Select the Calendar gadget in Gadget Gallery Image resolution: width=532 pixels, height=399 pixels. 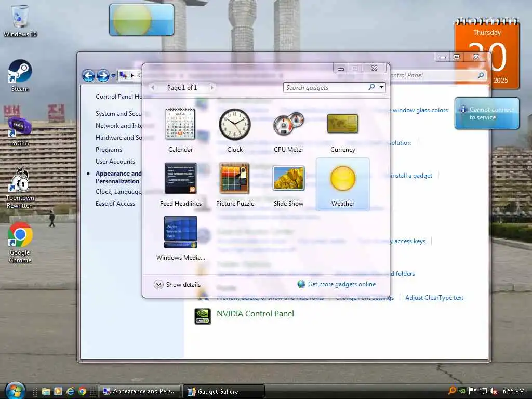180,130
